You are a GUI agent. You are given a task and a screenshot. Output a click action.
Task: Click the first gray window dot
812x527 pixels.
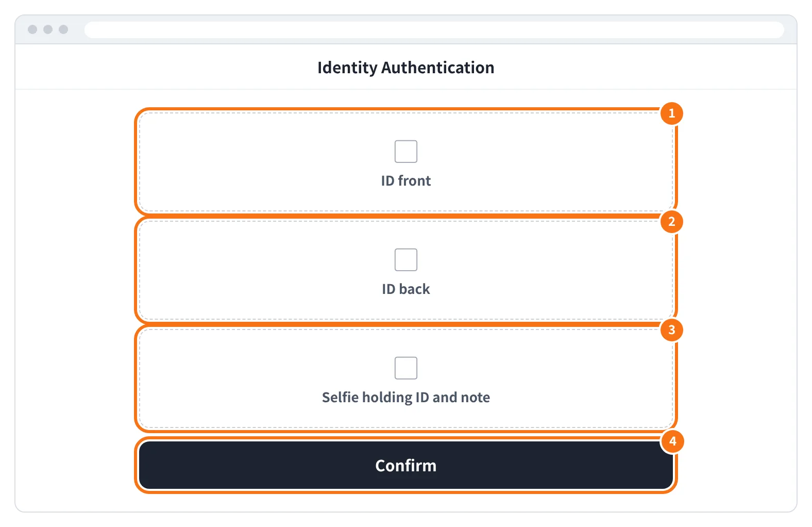click(32, 29)
